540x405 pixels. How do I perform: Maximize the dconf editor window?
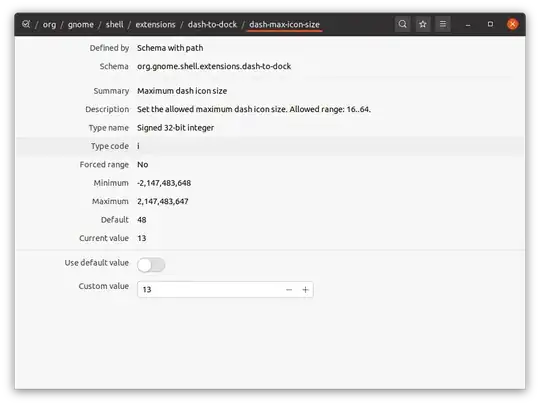490,24
